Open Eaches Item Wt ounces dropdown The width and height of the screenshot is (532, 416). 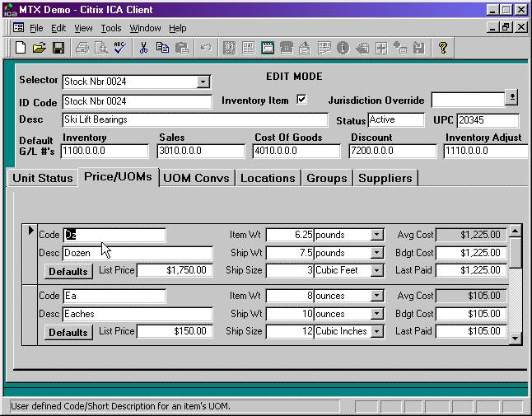[x=376, y=296]
